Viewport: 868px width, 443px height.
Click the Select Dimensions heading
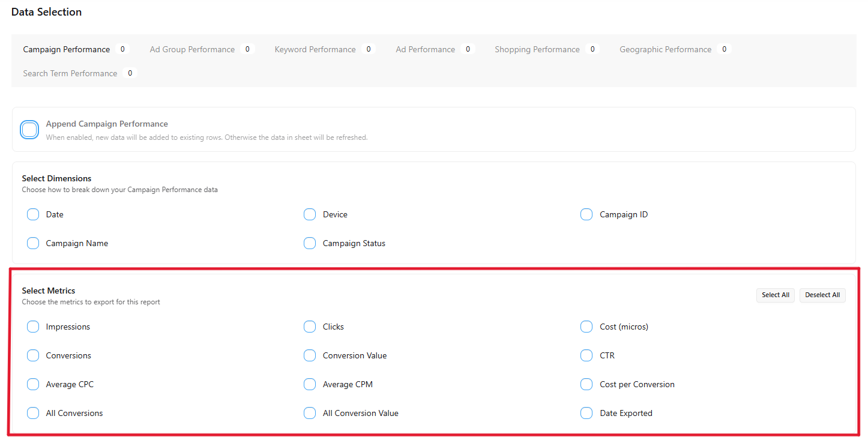click(x=57, y=178)
